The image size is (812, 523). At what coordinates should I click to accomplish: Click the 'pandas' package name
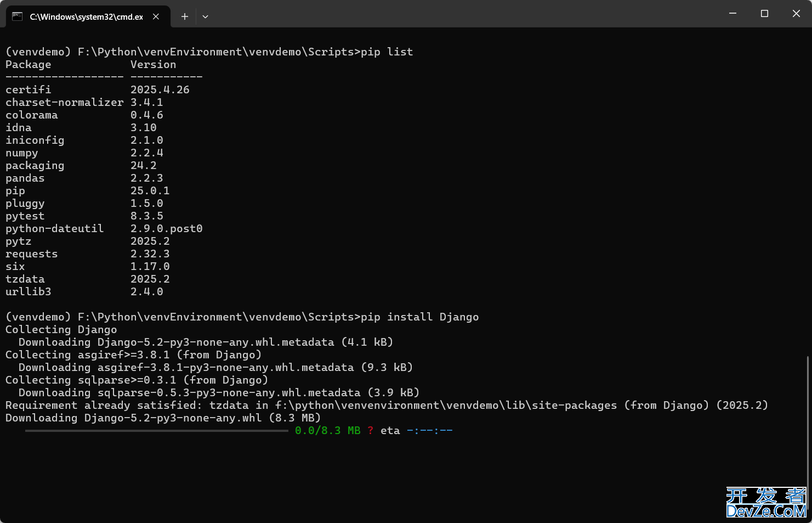[25, 178]
